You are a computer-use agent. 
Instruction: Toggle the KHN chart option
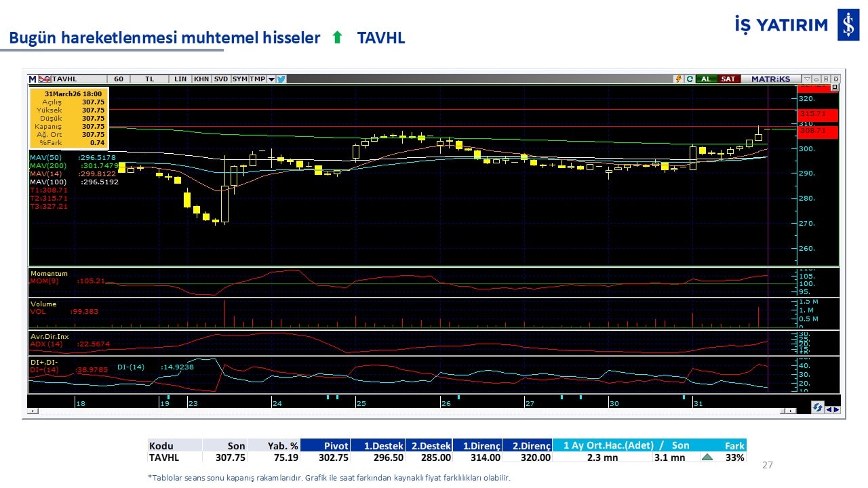click(201, 79)
